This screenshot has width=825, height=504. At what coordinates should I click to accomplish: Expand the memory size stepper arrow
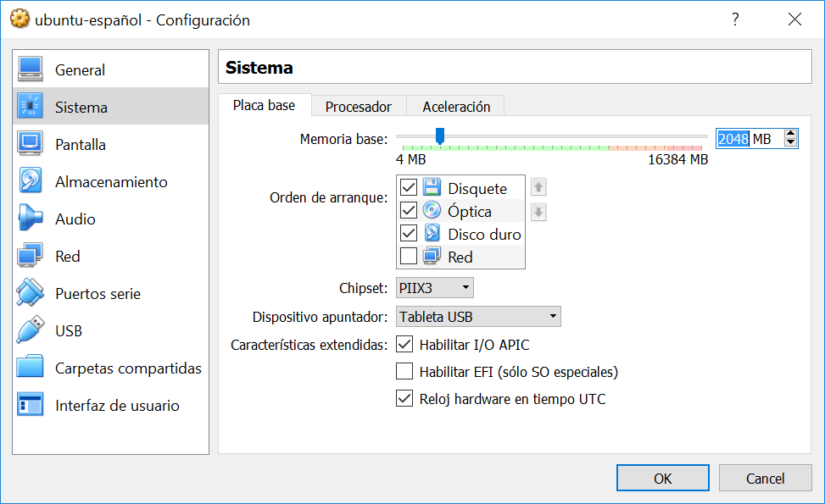pyautogui.click(x=790, y=133)
